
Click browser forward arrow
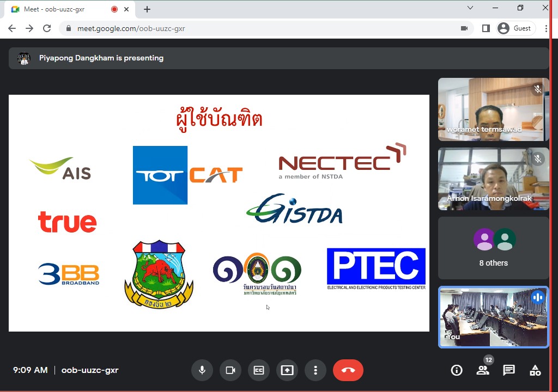click(x=29, y=28)
